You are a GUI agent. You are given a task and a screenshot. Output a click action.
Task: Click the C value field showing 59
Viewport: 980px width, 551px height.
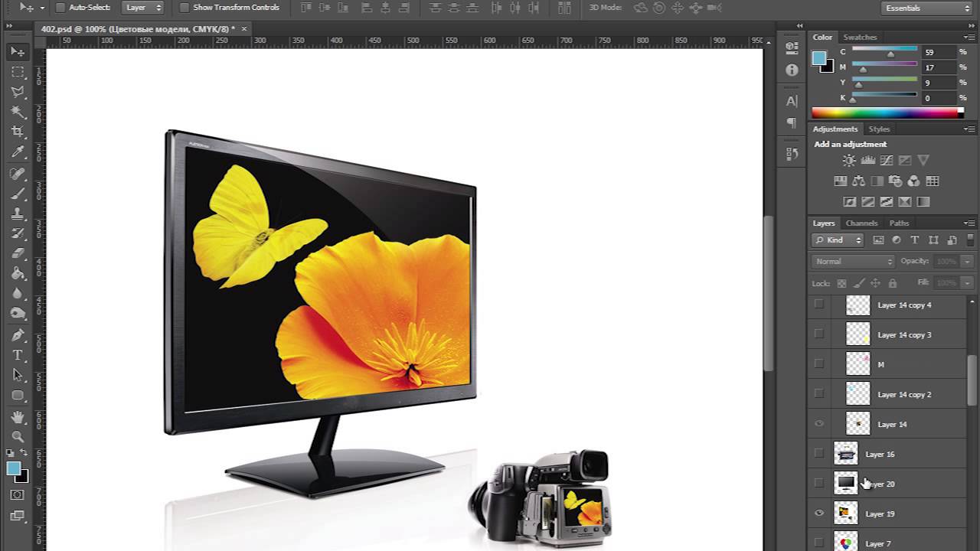tap(937, 52)
